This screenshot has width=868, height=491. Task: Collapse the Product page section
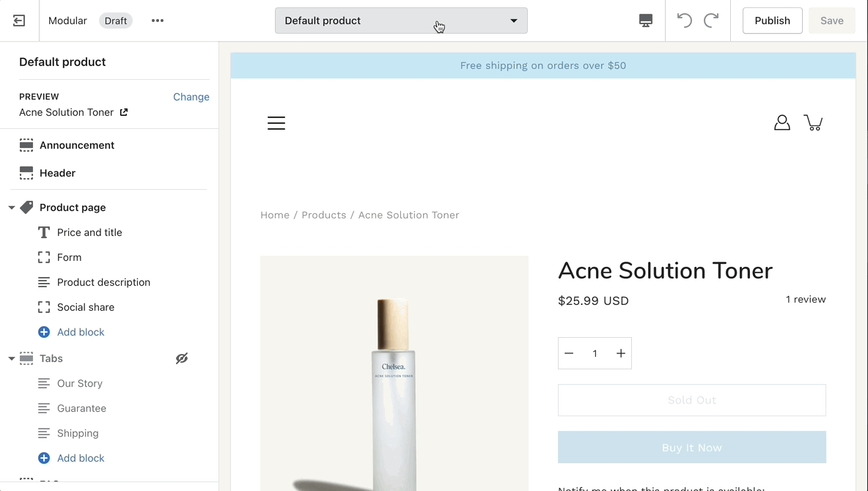coord(12,208)
